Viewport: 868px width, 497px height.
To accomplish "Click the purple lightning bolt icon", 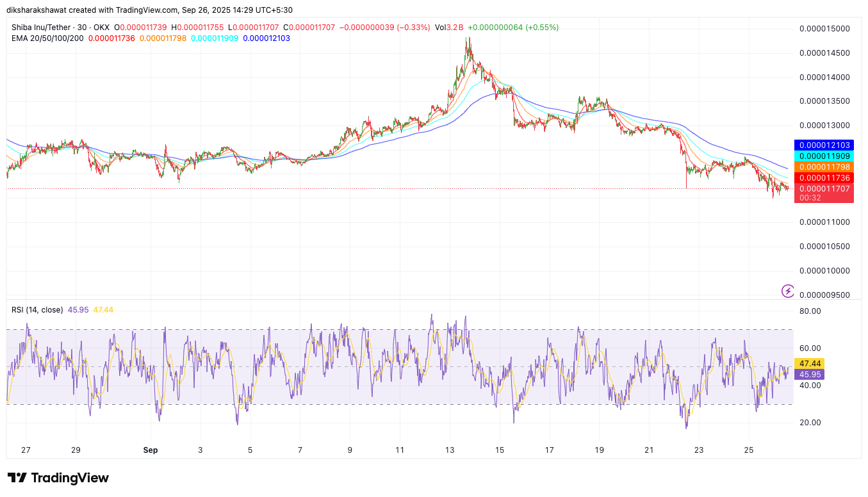I will coord(787,291).
